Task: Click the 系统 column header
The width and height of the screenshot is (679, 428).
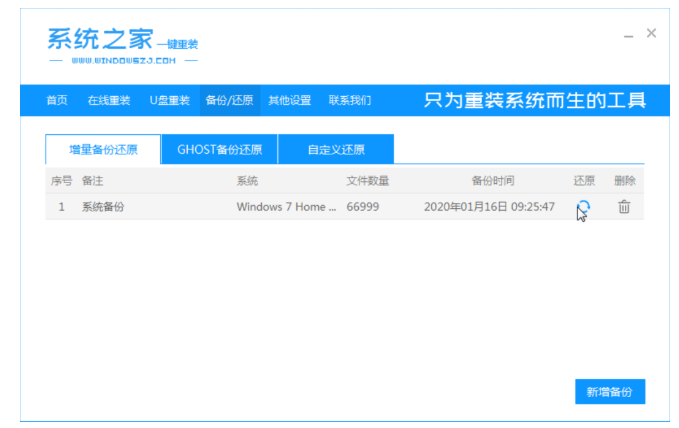Action: click(247, 181)
